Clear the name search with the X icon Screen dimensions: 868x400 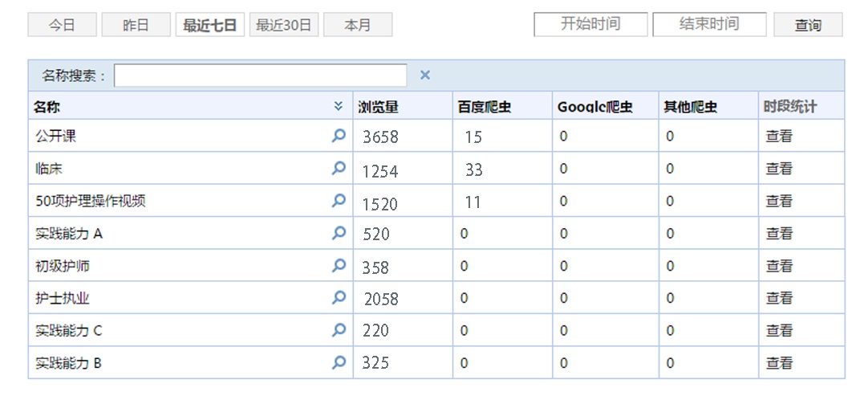(x=424, y=76)
